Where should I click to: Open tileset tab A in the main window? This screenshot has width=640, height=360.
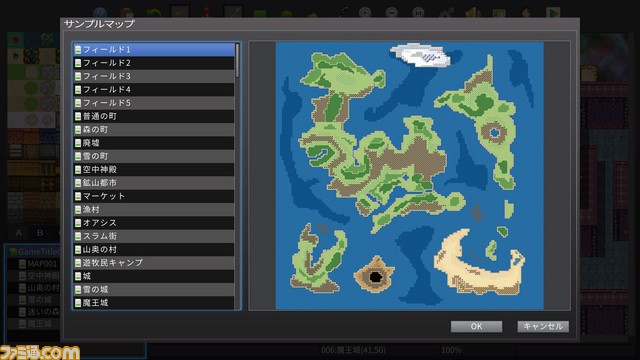point(19,233)
